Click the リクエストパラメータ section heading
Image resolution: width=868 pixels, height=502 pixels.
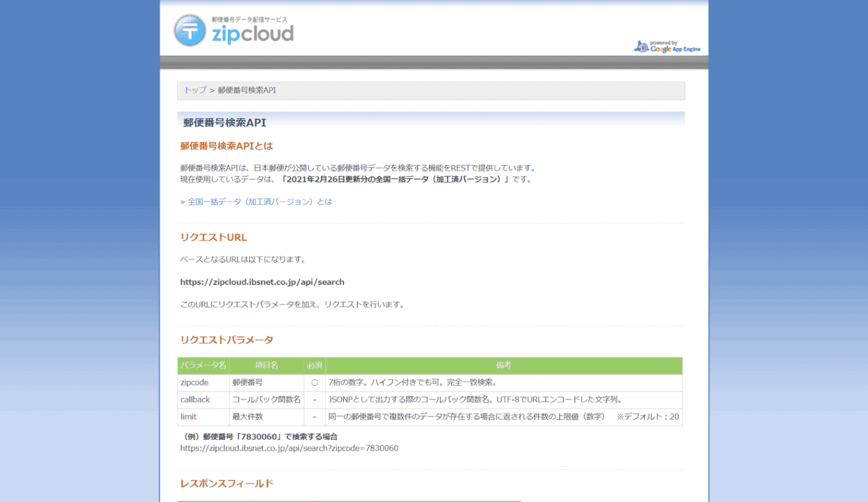tap(227, 340)
